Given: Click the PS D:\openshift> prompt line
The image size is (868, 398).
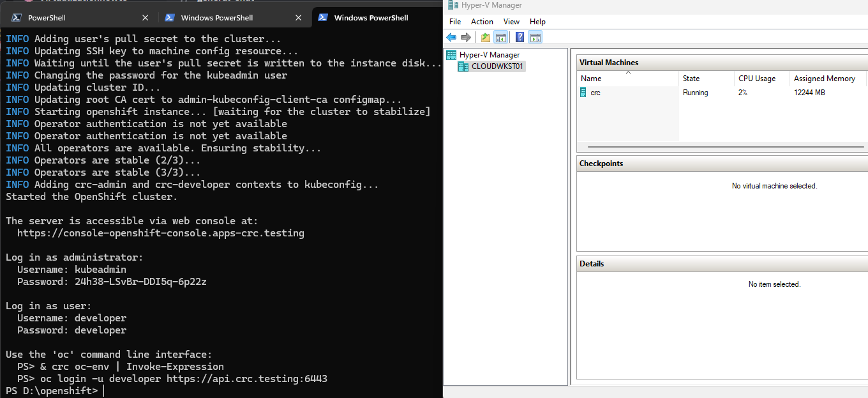Looking at the screenshot, I should [52, 391].
